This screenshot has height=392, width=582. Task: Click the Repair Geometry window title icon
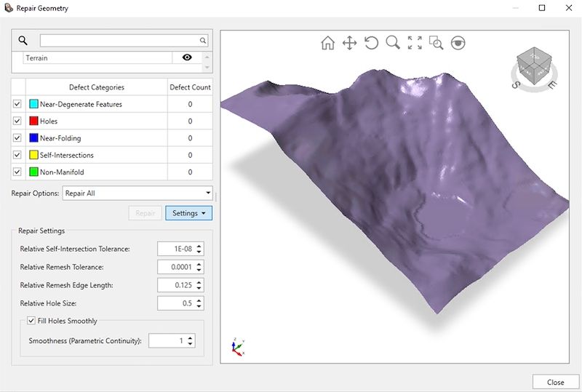(x=8, y=7)
